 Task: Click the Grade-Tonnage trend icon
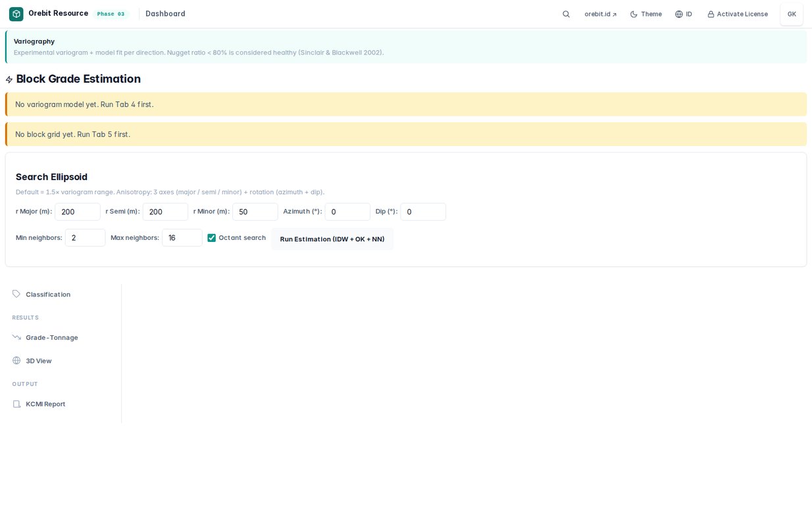(x=16, y=337)
